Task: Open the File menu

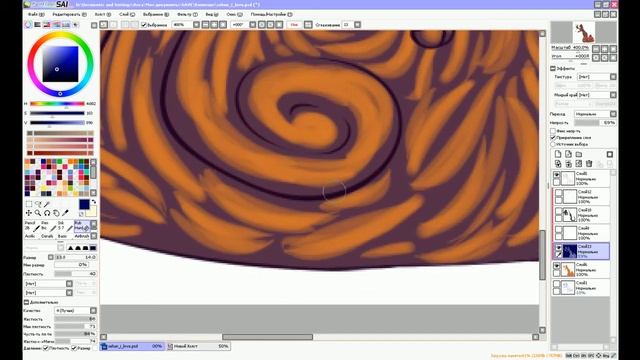Action: [36, 14]
